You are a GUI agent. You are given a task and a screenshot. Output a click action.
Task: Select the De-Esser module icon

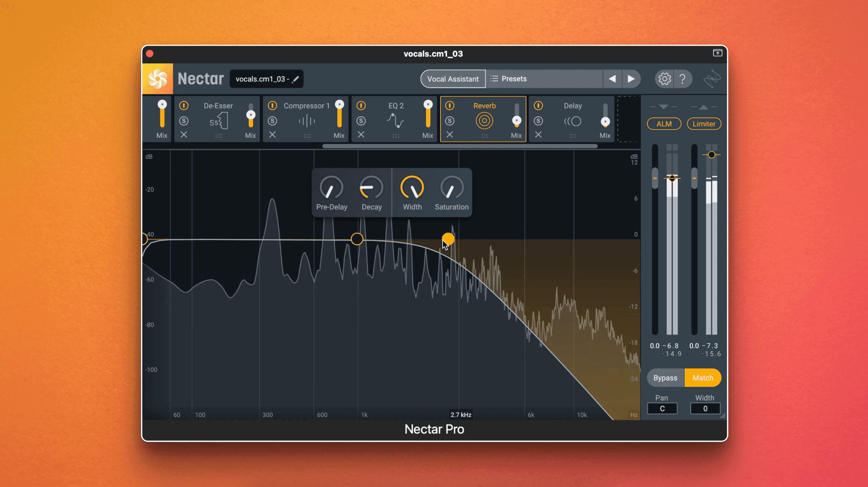click(x=219, y=121)
